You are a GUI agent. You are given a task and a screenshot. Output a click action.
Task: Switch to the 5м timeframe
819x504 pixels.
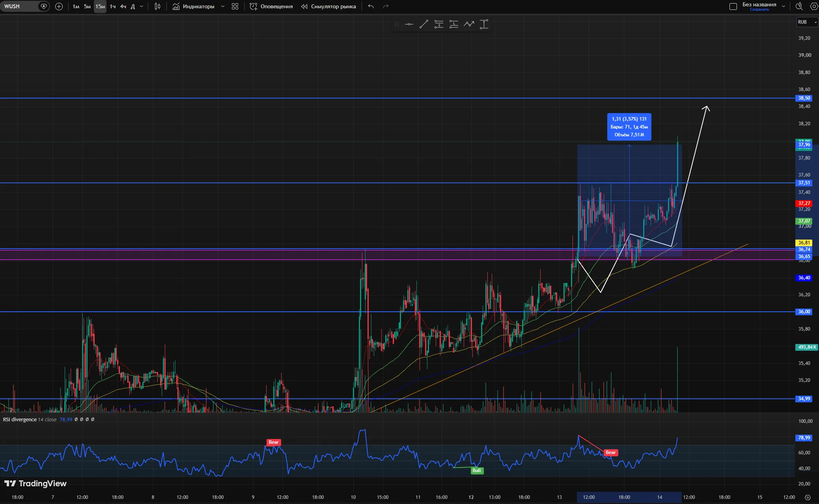coord(88,6)
